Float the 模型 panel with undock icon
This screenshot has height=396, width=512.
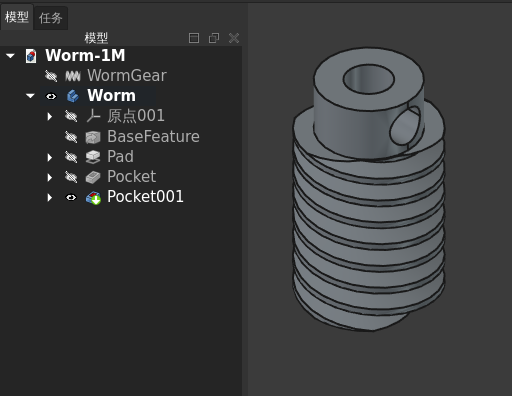coord(214,38)
